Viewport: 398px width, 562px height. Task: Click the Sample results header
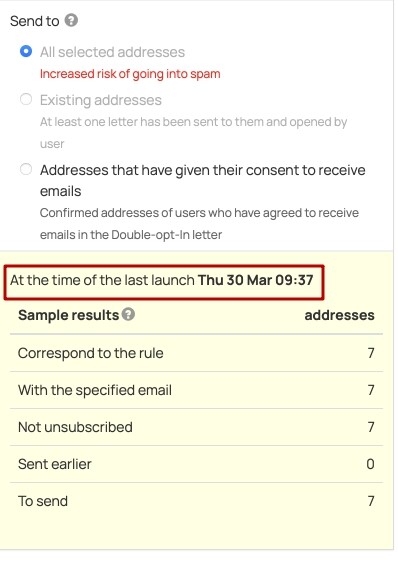click(x=68, y=315)
